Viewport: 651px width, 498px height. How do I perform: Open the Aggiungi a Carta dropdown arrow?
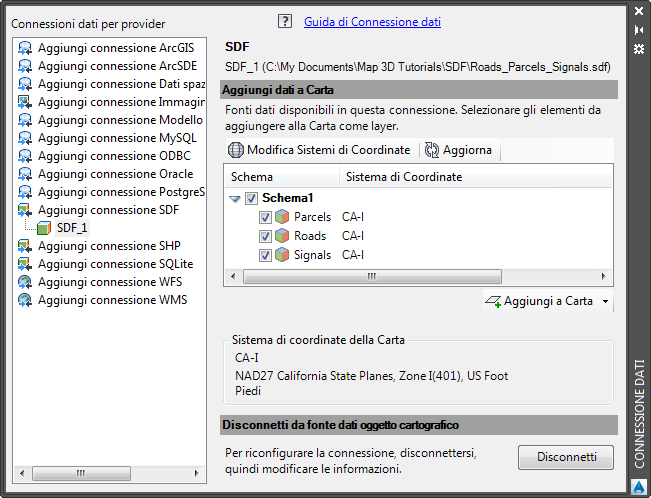point(605,302)
